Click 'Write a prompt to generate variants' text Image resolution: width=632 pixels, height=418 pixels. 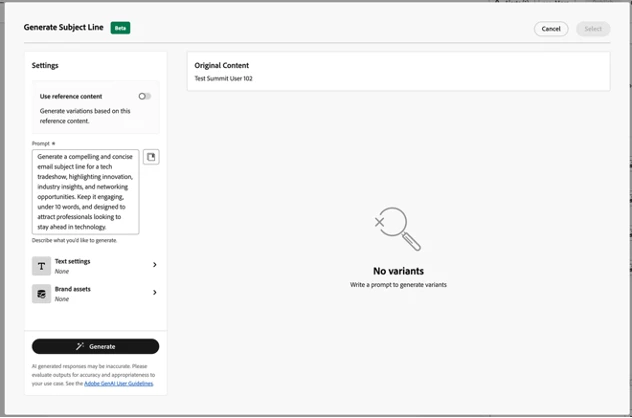398,285
